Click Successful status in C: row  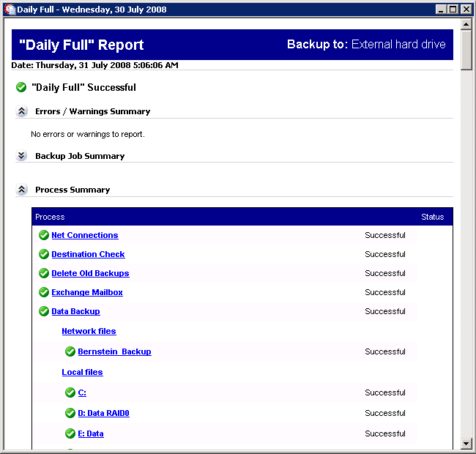click(385, 392)
